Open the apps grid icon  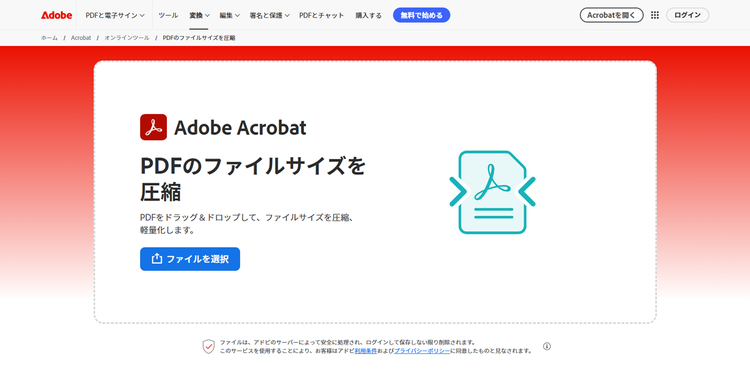pyautogui.click(x=655, y=15)
